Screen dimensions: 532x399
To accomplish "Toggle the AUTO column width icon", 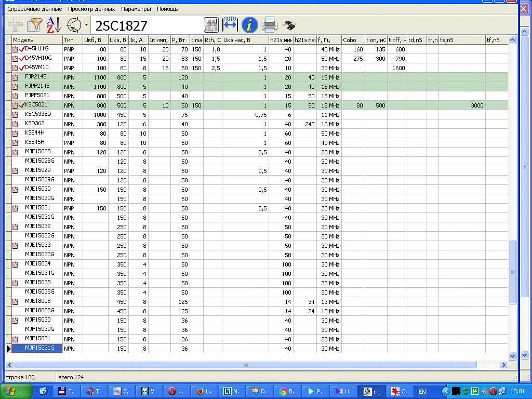I will 230,25.
